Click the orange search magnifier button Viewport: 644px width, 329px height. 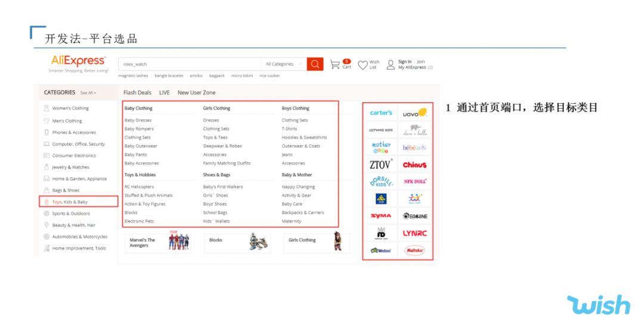pyautogui.click(x=315, y=64)
